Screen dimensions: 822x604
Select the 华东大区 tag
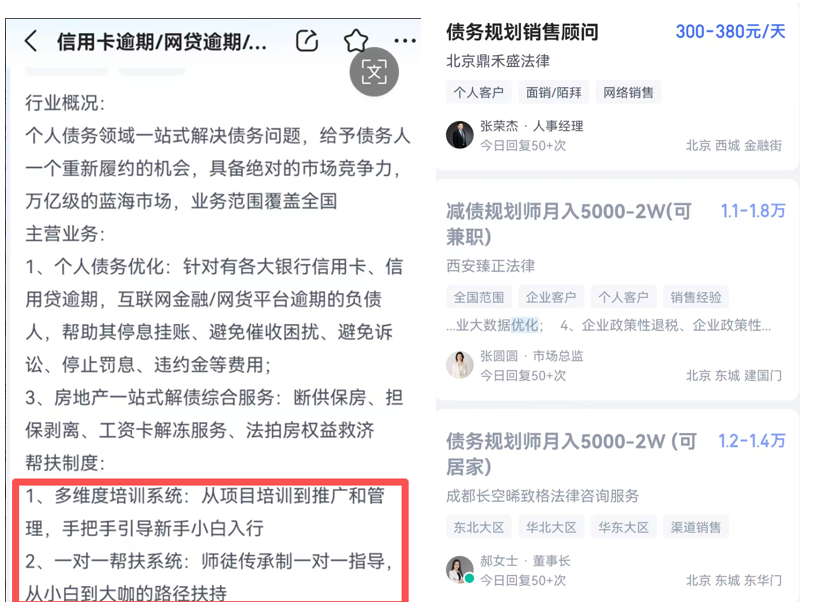point(624,527)
